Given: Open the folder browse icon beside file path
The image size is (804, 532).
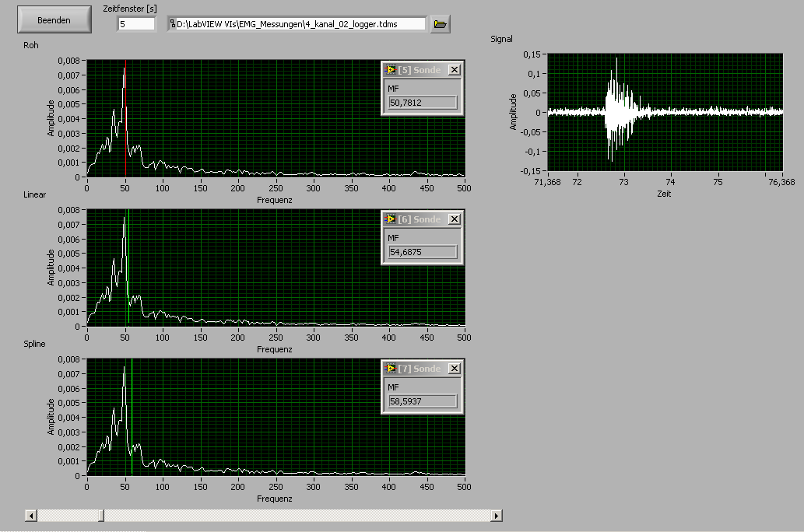Looking at the screenshot, I should 440,24.
